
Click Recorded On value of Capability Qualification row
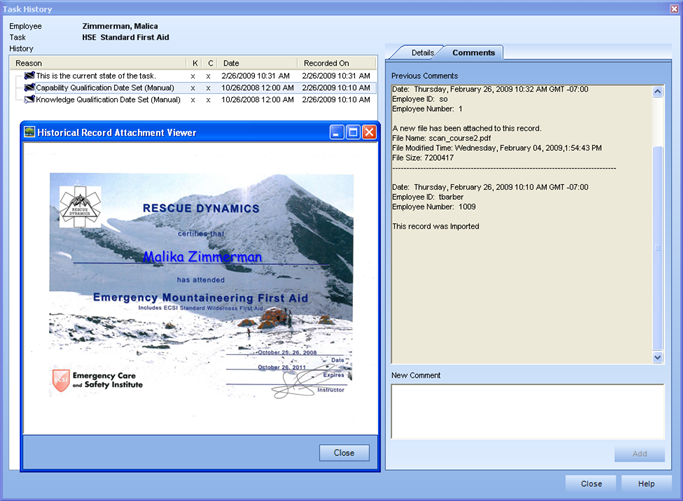(x=336, y=88)
